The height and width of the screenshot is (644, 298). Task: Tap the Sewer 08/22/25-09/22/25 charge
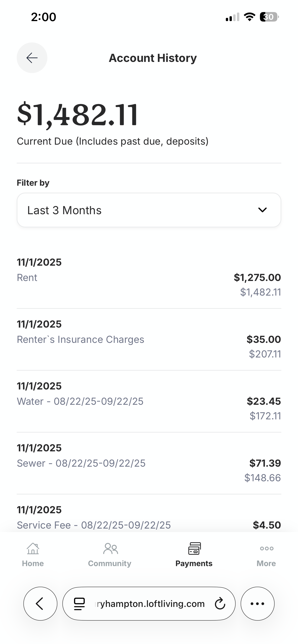coord(149,463)
